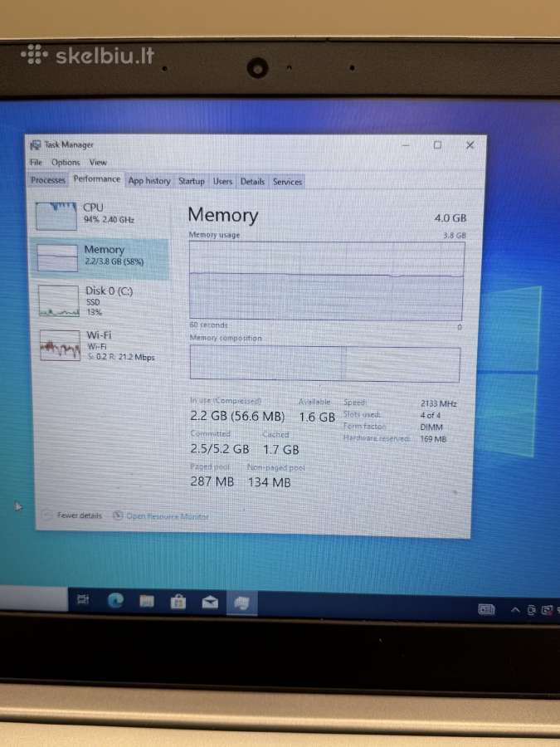560x747 pixels.
Task: Click the Wi-Fi sidebar graph thumbnail
Action: click(x=60, y=345)
